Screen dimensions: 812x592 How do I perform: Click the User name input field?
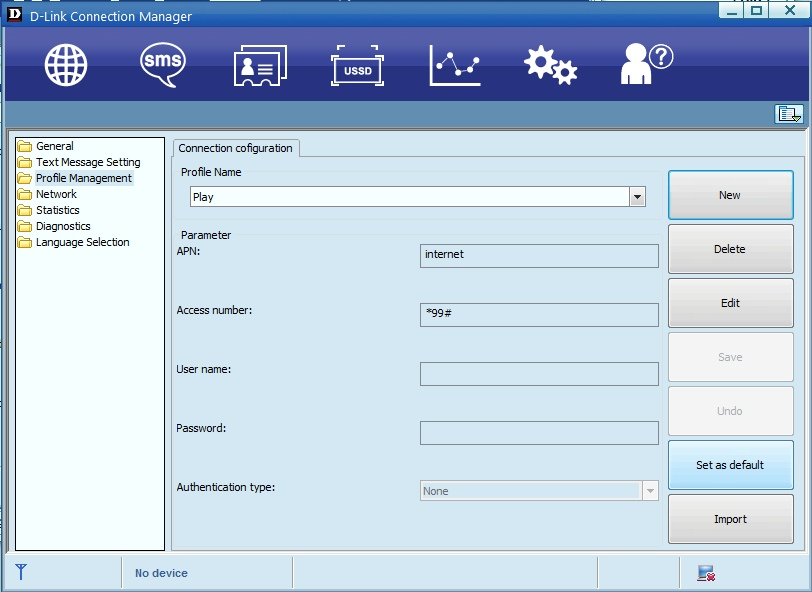(539, 374)
